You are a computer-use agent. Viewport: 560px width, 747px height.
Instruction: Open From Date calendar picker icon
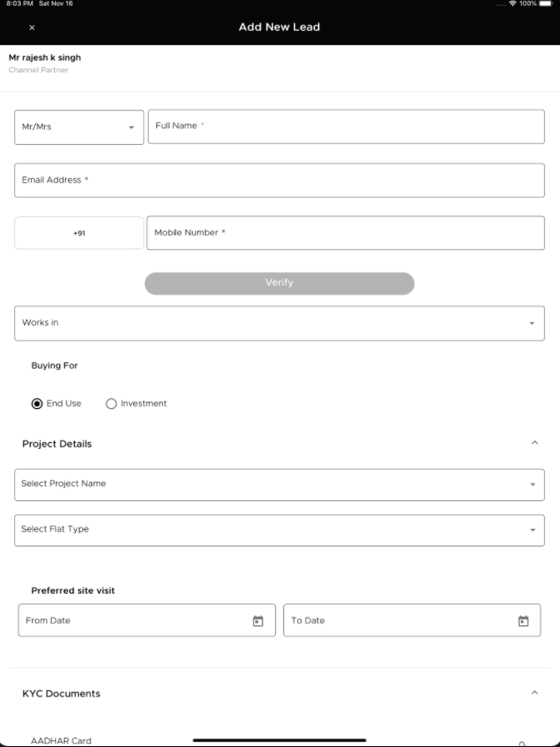coord(258,621)
